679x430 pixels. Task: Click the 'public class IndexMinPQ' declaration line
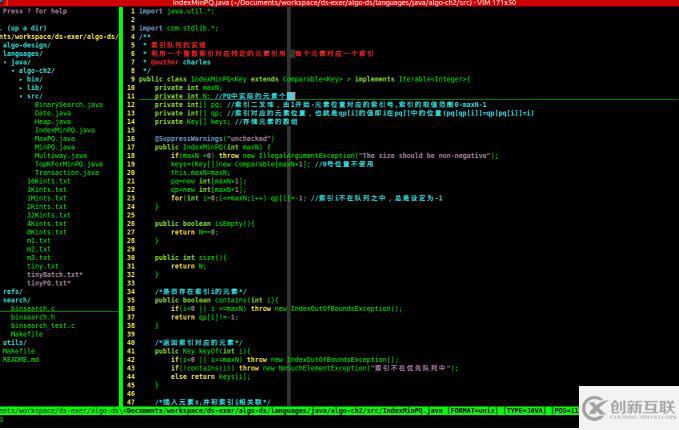pos(304,79)
